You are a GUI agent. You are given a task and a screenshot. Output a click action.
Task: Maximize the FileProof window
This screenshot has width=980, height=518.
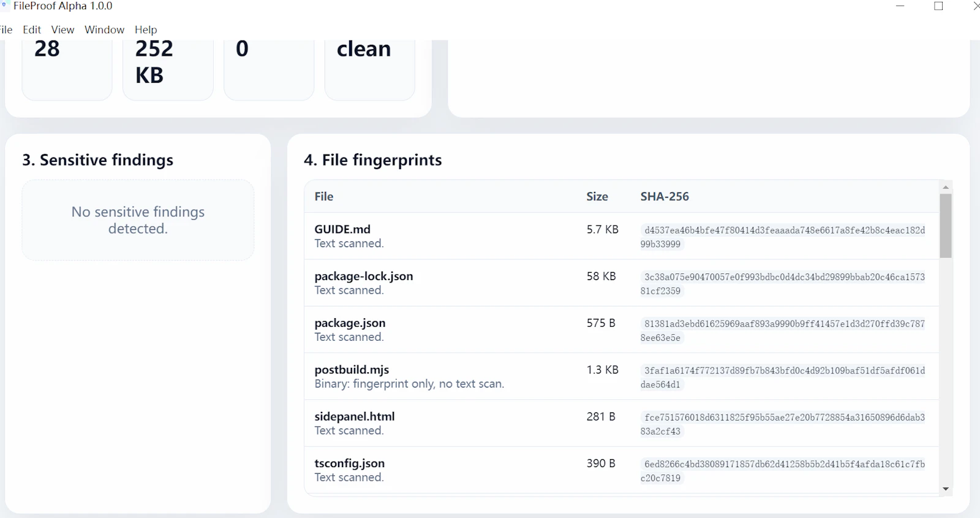[x=938, y=6]
